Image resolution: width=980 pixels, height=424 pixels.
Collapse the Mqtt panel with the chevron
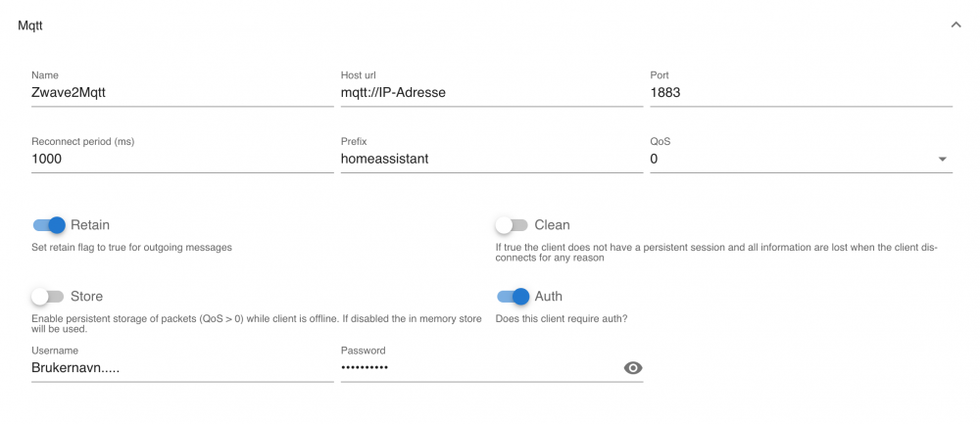pyautogui.click(x=956, y=25)
